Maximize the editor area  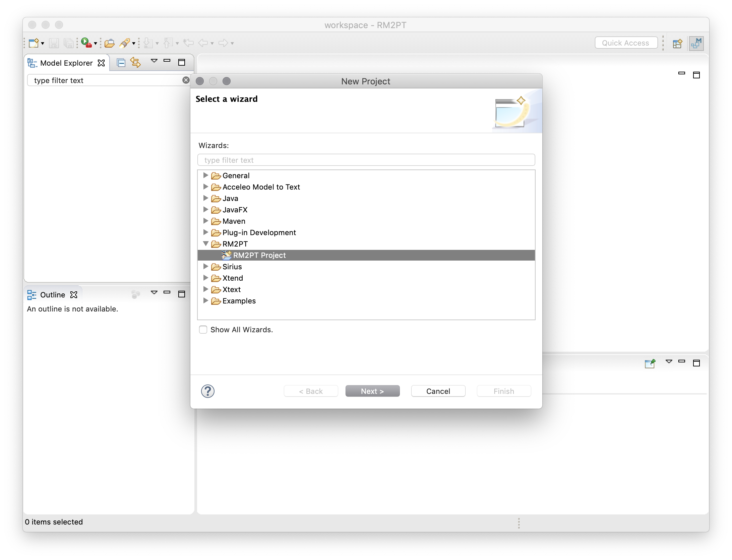coord(696,75)
